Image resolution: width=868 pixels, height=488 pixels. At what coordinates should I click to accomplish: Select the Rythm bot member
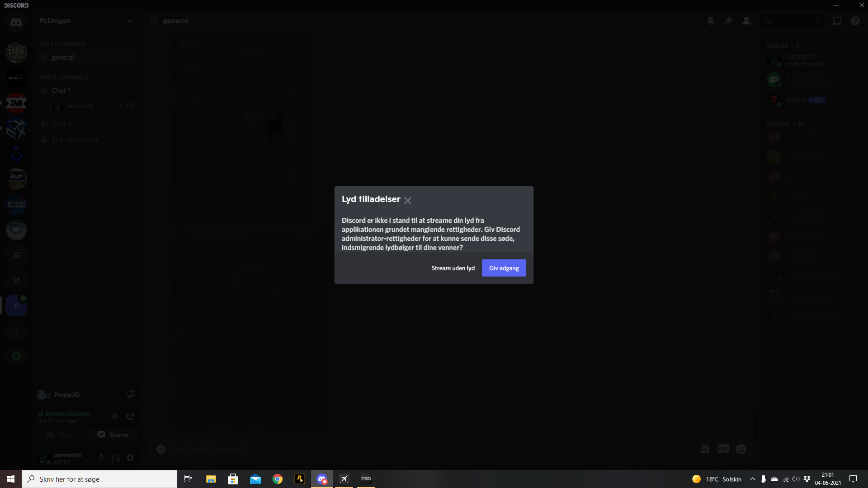click(x=809, y=100)
